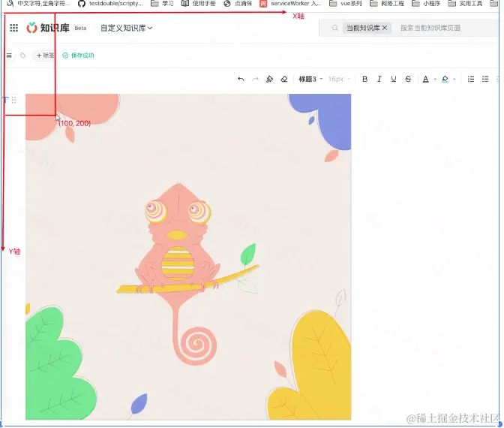Insert a bulleted list
This screenshot has height=428, width=504.
[x=485, y=79]
